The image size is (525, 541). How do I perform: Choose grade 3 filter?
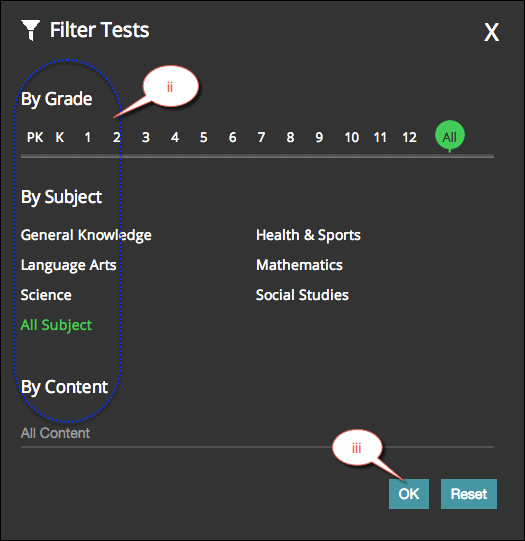point(146,137)
